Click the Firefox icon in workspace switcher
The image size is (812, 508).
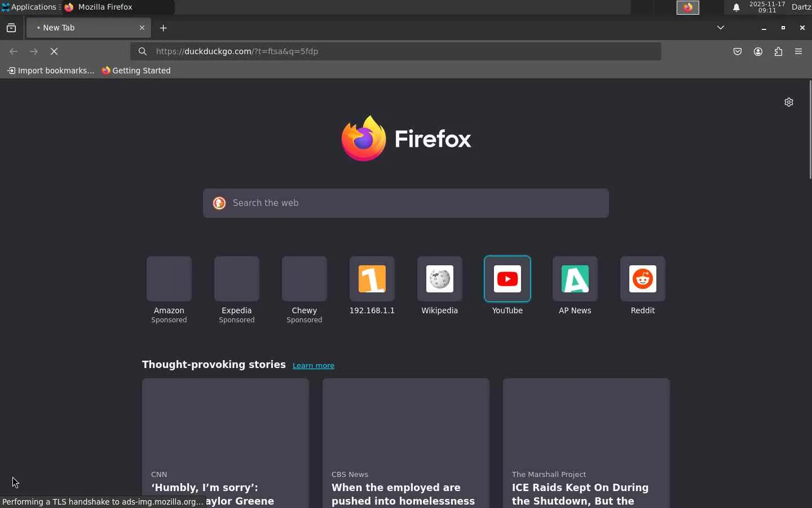coord(689,7)
